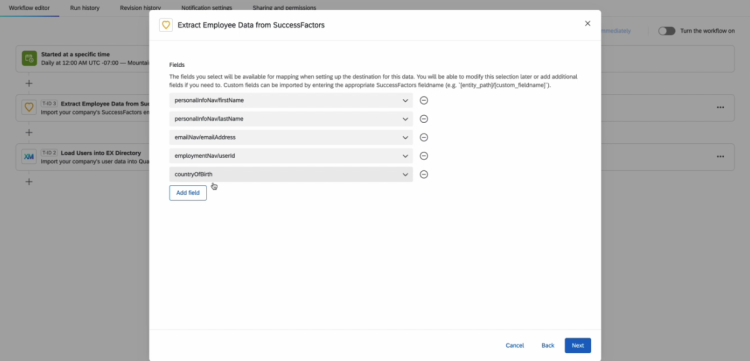Remove the personalInfoNav/lastName field
Screen dimensions: 750x361
pos(423,119)
